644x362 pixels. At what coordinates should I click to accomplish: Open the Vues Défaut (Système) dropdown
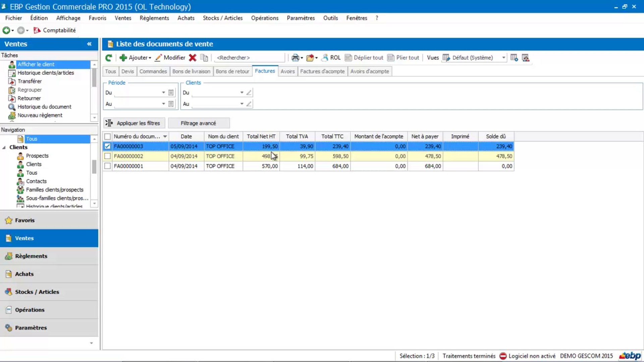click(503, 58)
